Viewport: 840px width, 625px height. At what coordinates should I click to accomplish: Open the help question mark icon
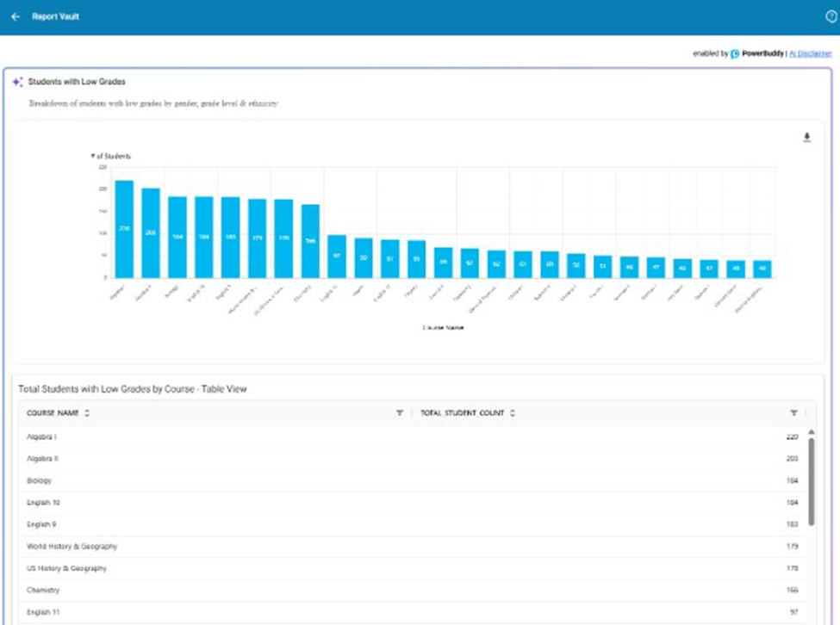pos(831,16)
